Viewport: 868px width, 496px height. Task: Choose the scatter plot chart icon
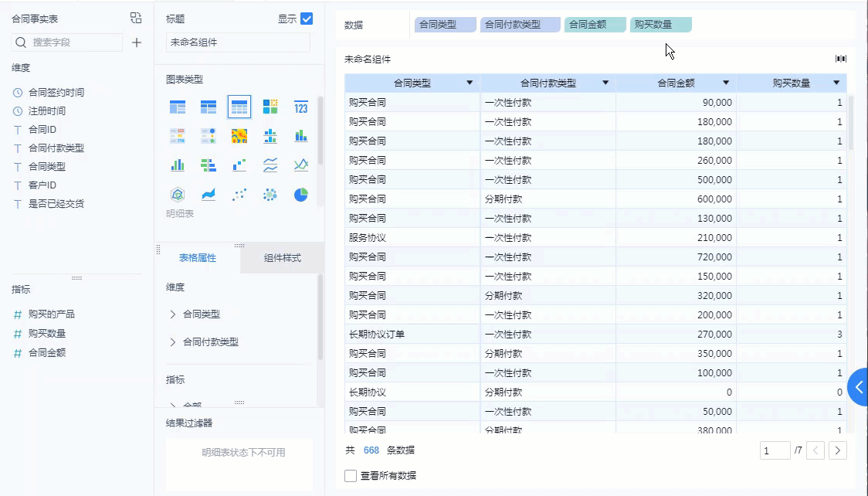pyautogui.click(x=239, y=194)
